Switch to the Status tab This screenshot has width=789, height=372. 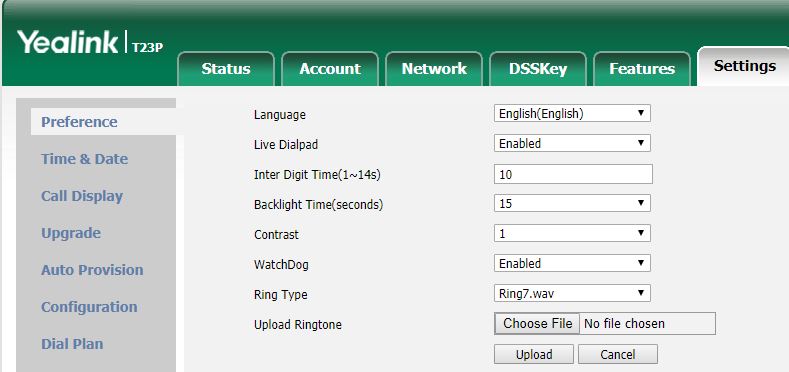coord(226,69)
